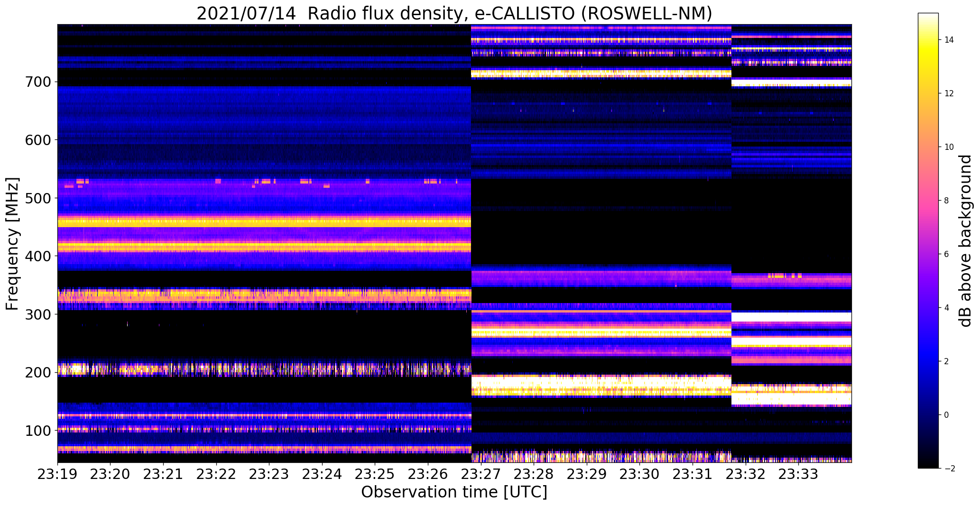Viewport: 980px width, 506px height.
Task: Click the colorbar tick label 10
Action: [x=949, y=147]
